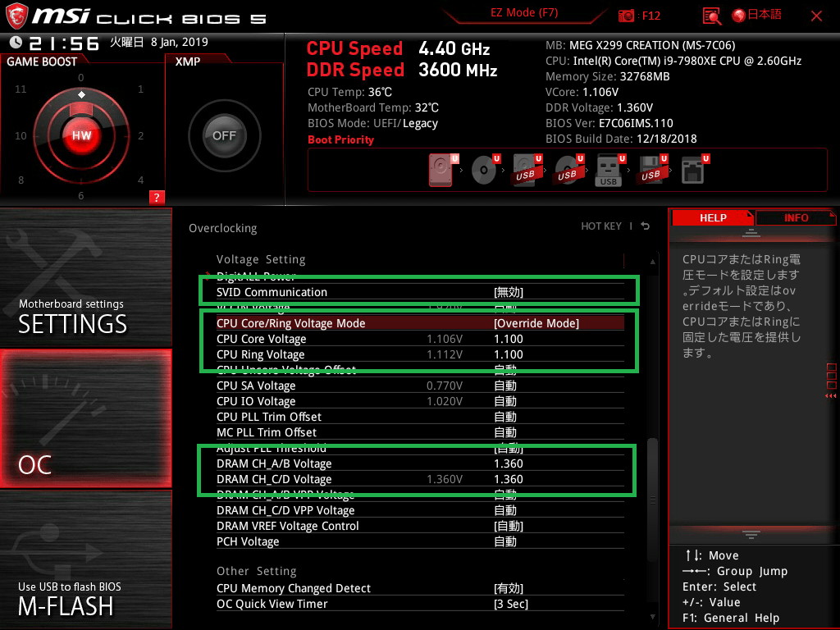The height and width of the screenshot is (630, 840).
Task: Open the M-FLASH BIOS flash section
Action: 85,559
